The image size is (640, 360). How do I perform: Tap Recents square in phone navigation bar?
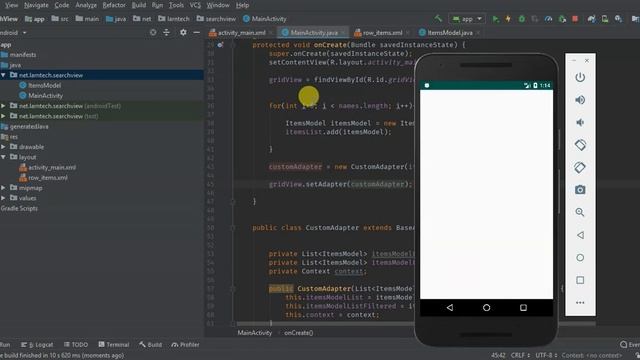point(523,307)
